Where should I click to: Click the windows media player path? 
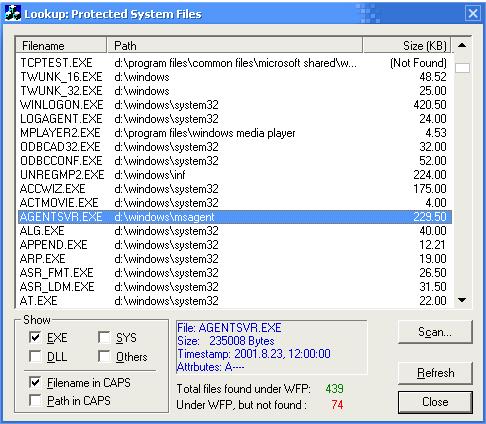tap(205, 133)
